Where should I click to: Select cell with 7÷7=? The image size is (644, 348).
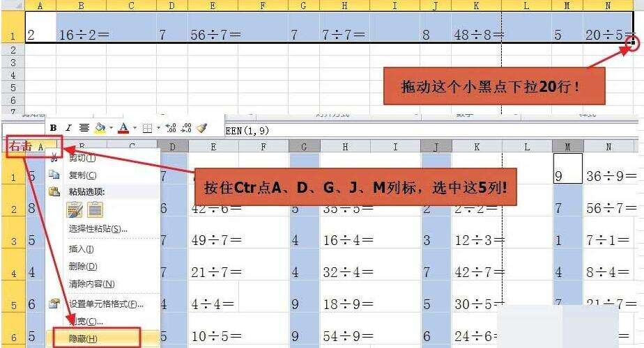[344, 27]
